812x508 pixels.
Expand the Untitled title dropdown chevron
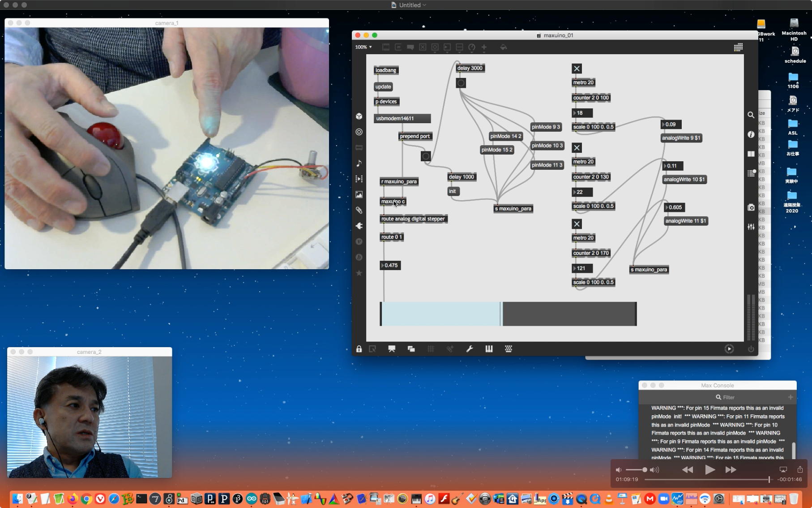coord(424,5)
